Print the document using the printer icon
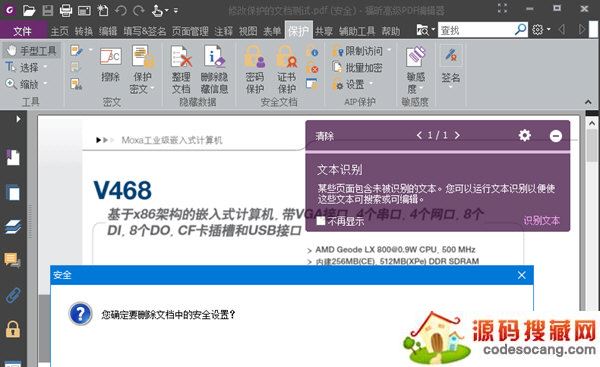 click(x=66, y=10)
